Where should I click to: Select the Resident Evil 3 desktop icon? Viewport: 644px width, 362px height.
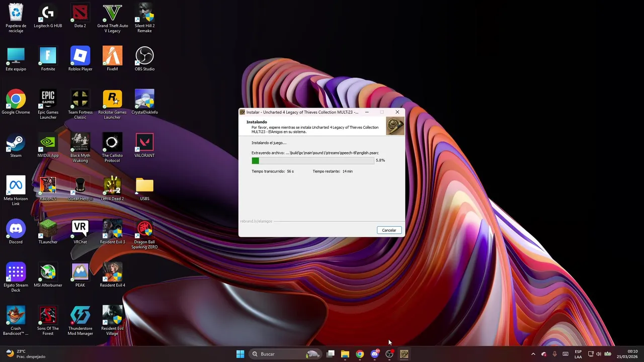(x=112, y=232)
